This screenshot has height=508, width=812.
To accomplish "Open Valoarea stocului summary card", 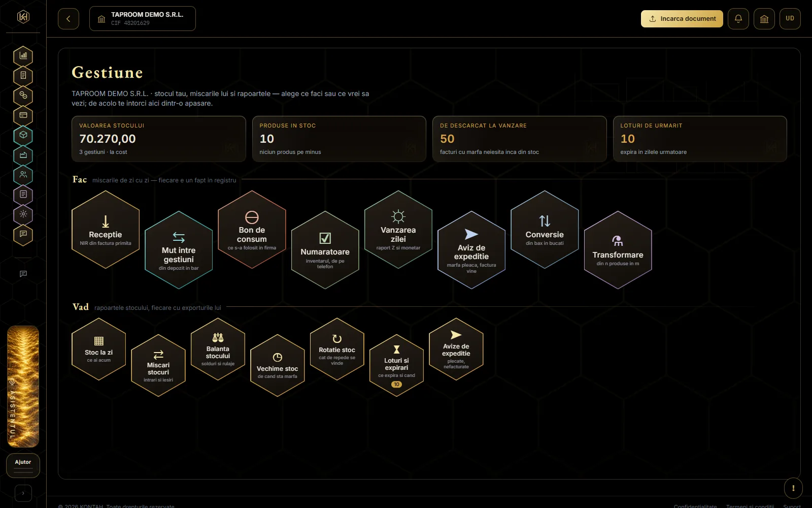I will 159,139.
